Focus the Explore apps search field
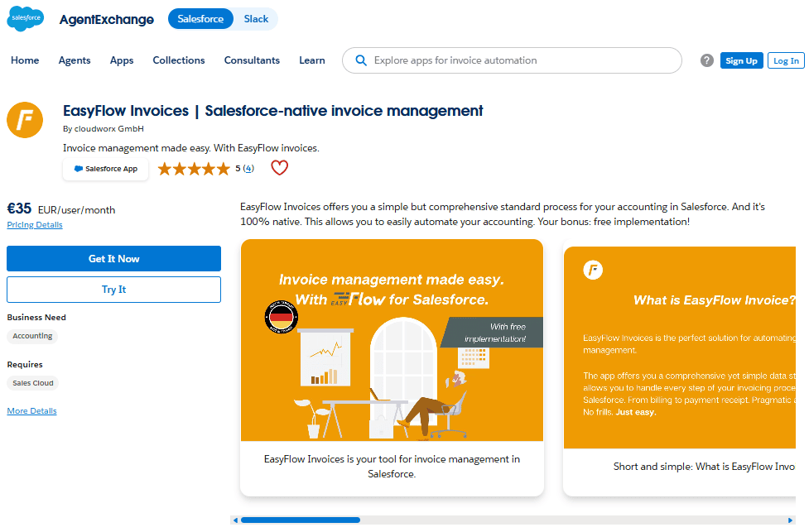This screenshot has width=809, height=532. pos(512,60)
